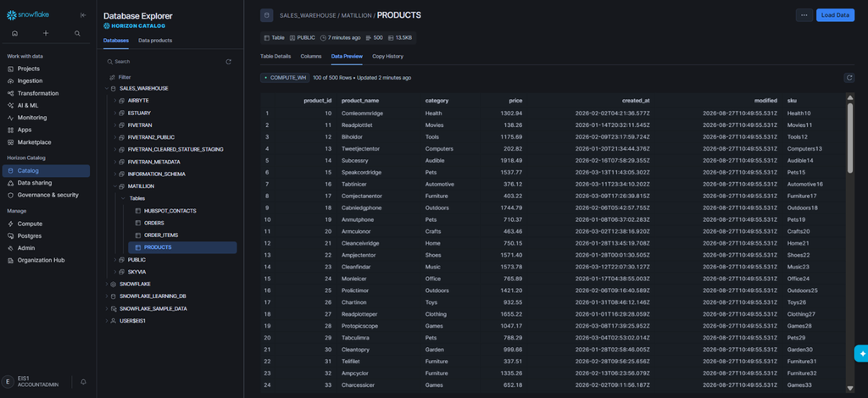The width and height of the screenshot is (868, 398).
Task: Select the Data Preview tab
Action: click(x=347, y=57)
